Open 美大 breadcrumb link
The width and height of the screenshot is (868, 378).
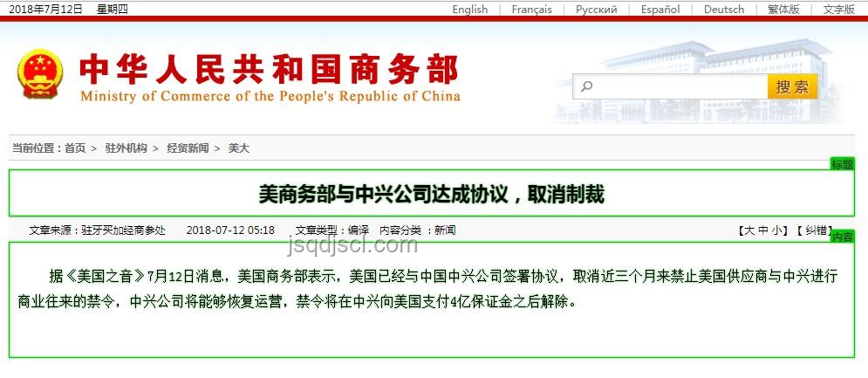[239, 148]
